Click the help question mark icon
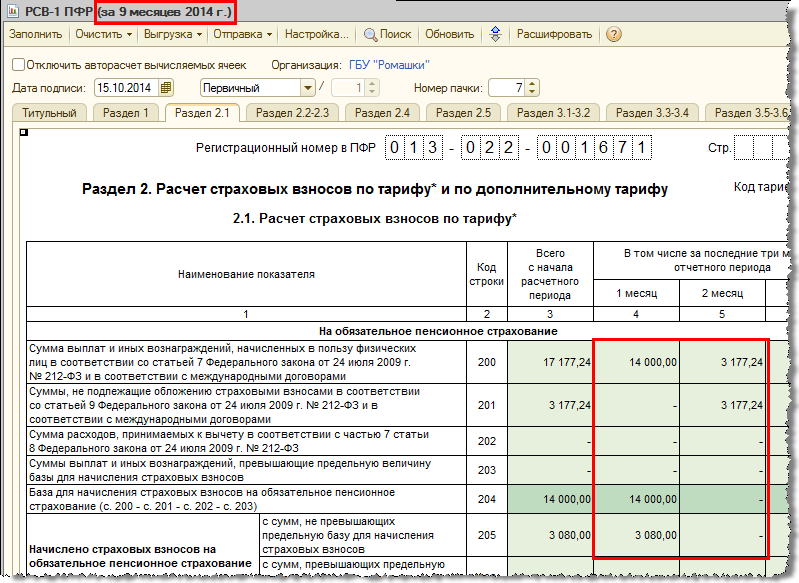The height and width of the screenshot is (583, 799). click(614, 34)
